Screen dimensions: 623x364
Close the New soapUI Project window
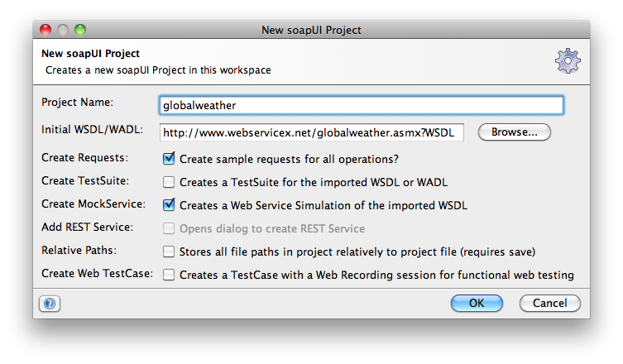click(x=46, y=30)
